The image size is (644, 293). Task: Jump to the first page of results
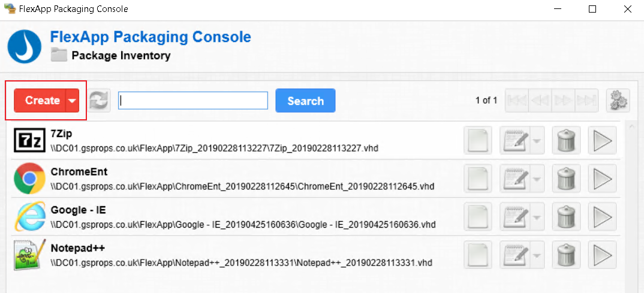517,101
